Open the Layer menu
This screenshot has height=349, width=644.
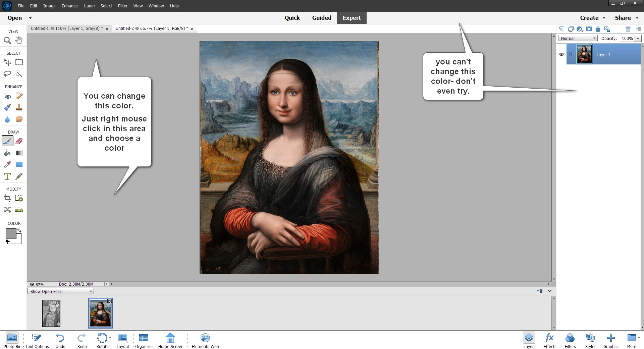coord(90,6)
